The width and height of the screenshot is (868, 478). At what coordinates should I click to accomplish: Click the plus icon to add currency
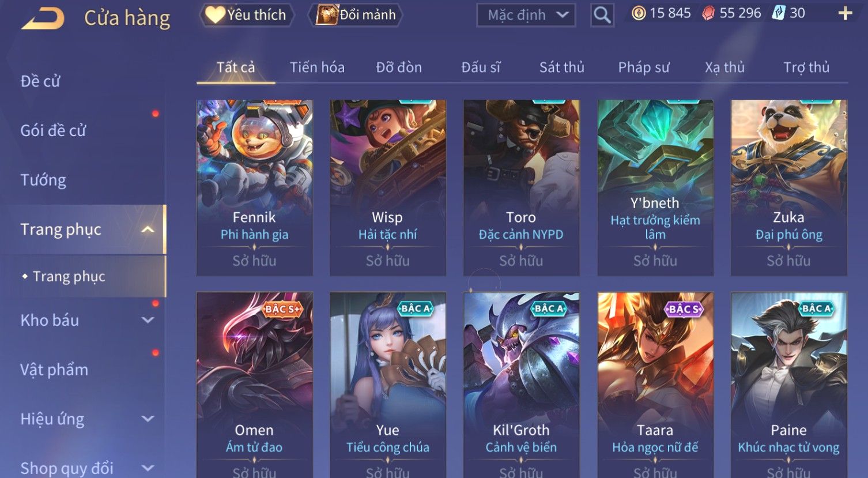point(845,13)
